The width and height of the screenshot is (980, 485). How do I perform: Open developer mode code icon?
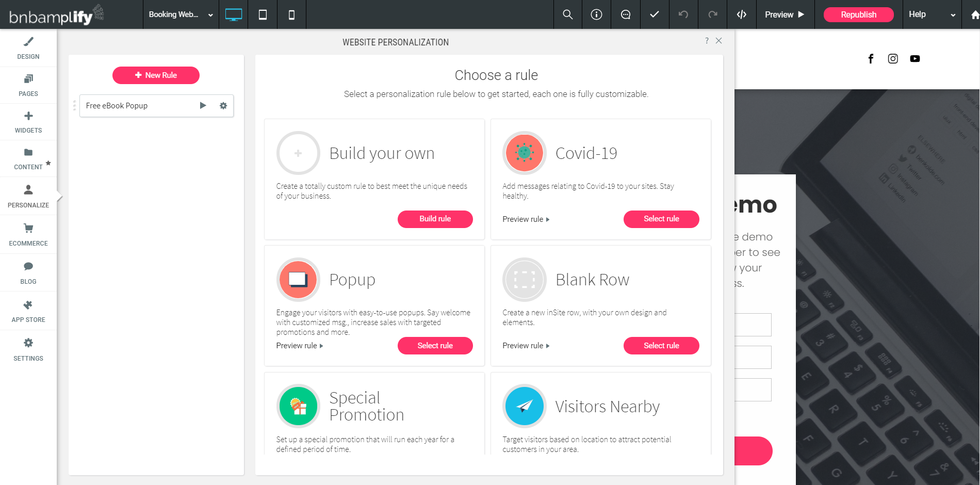coord(741,14)
